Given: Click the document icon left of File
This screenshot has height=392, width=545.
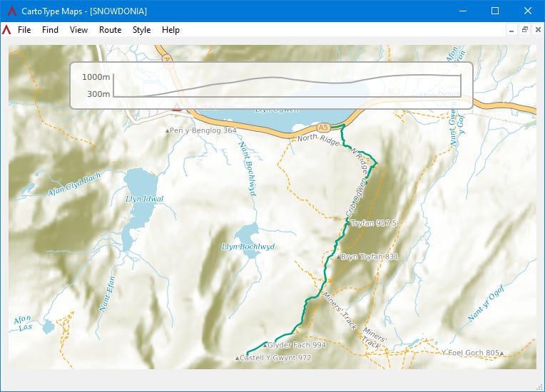Looking at the screenshot, I should [x=6, y=30].
